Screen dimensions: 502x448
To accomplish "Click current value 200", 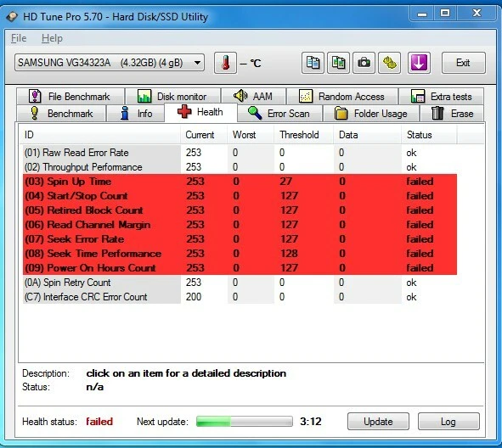I will 194,297.
